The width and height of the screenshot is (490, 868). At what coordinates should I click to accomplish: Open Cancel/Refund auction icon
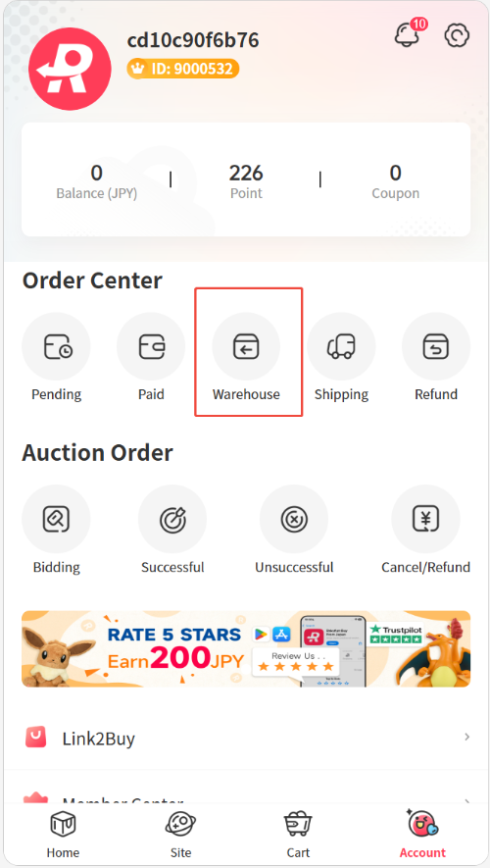tap(426, 519)
